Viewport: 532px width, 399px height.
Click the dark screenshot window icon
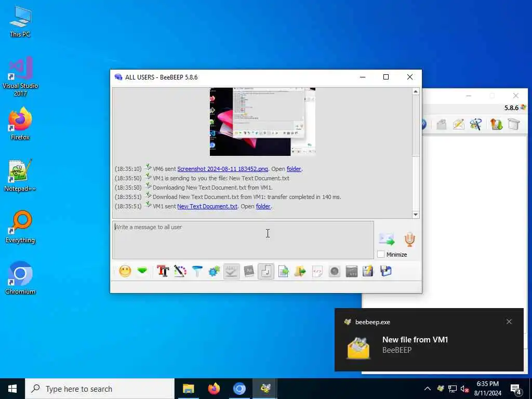pyautogui.click(x=352, y=271)
